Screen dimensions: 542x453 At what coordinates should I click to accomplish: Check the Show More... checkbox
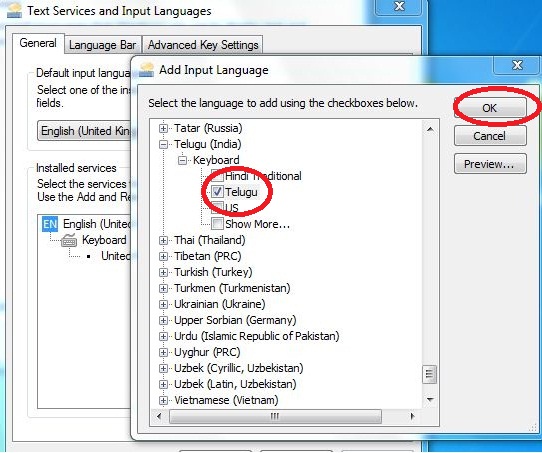(x=217, y=224)
